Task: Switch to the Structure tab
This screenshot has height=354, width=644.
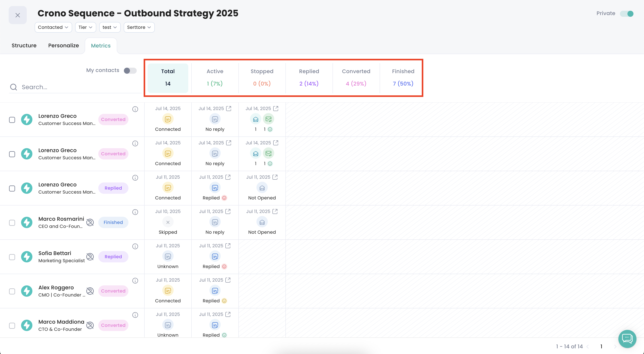Action: point(24,46)
